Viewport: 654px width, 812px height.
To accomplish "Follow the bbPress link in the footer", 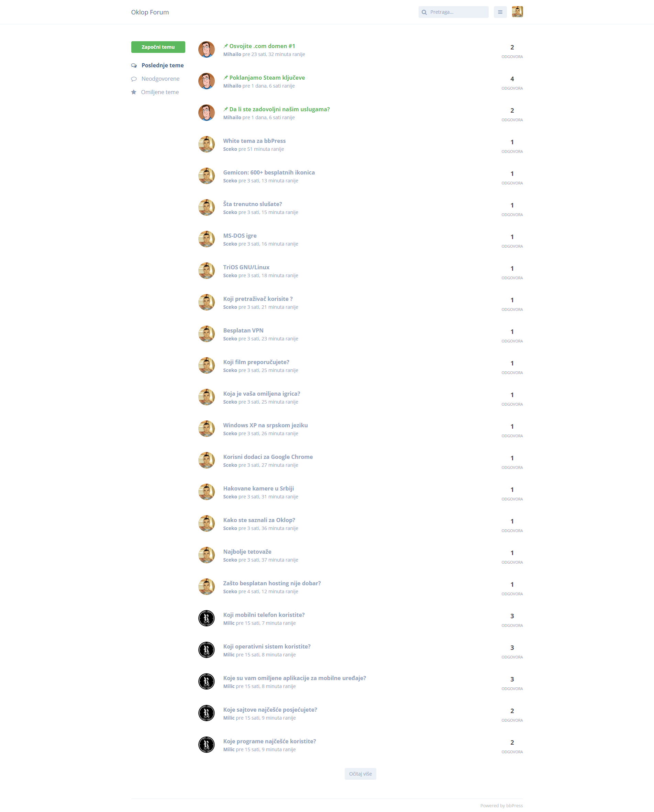I will pos(514,805).
